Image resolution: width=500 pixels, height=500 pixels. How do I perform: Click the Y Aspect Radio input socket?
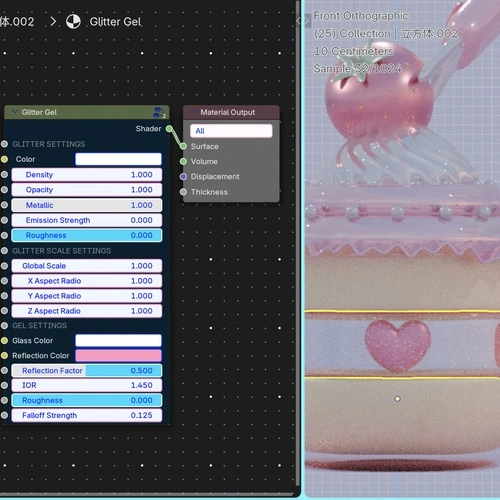tap(4, 296)
